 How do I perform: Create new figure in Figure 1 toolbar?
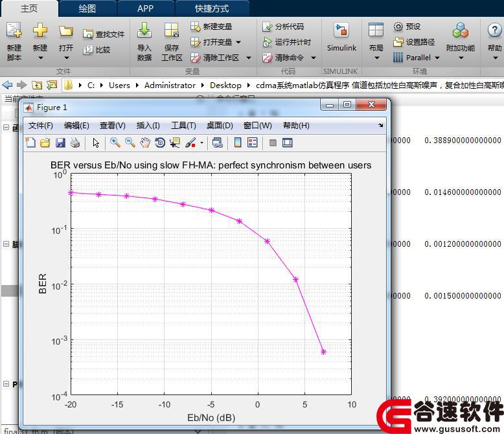(30, 143)
